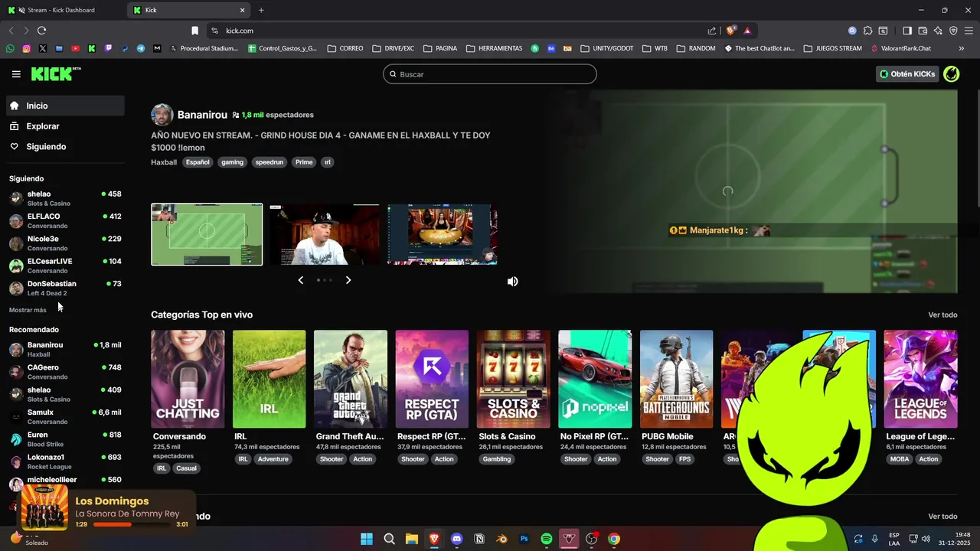Open the Telegram bookmark icon
Viewport: 980px width, 551px height.
coord(141,48)
